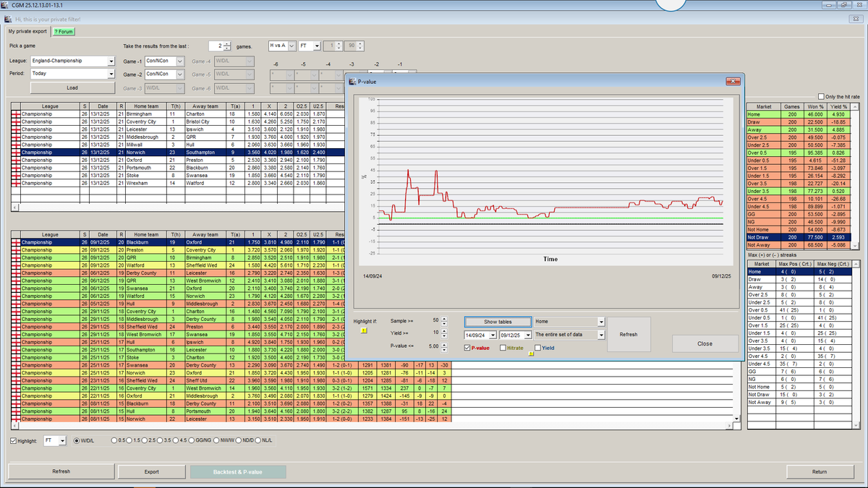
Task: Click the Close button in P-value window
Action: (705, 344)
